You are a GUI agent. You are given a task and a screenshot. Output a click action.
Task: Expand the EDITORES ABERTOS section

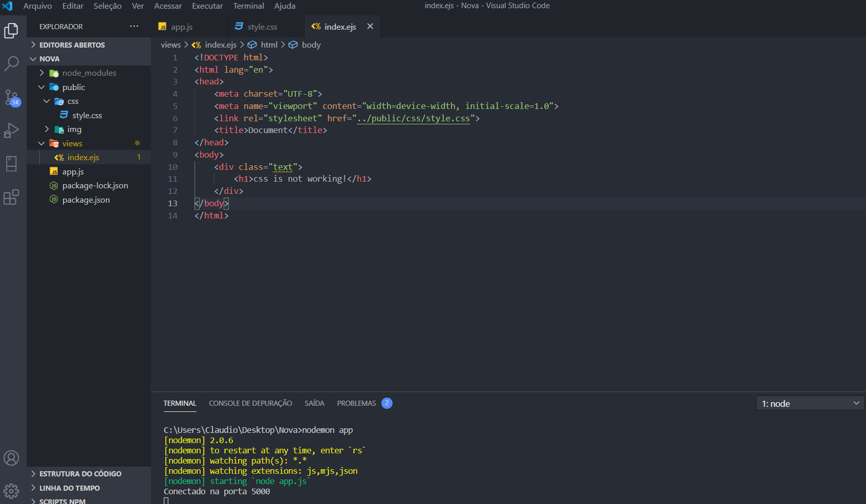click(x=89, y=45)
